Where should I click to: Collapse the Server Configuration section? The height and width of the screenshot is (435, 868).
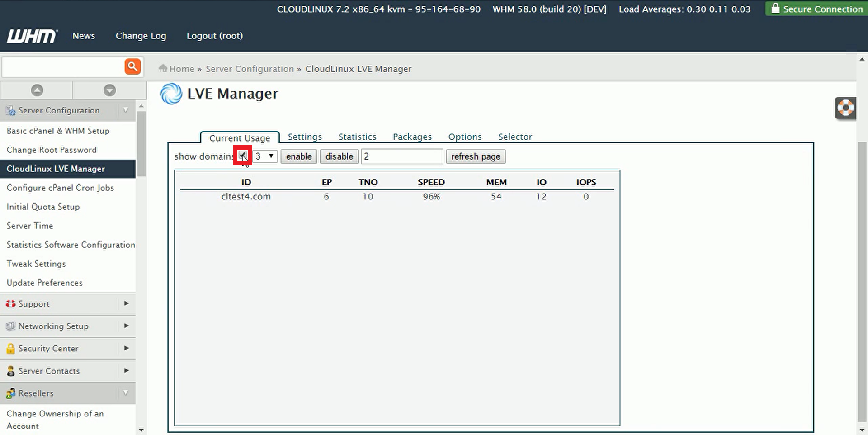(126, 110)
